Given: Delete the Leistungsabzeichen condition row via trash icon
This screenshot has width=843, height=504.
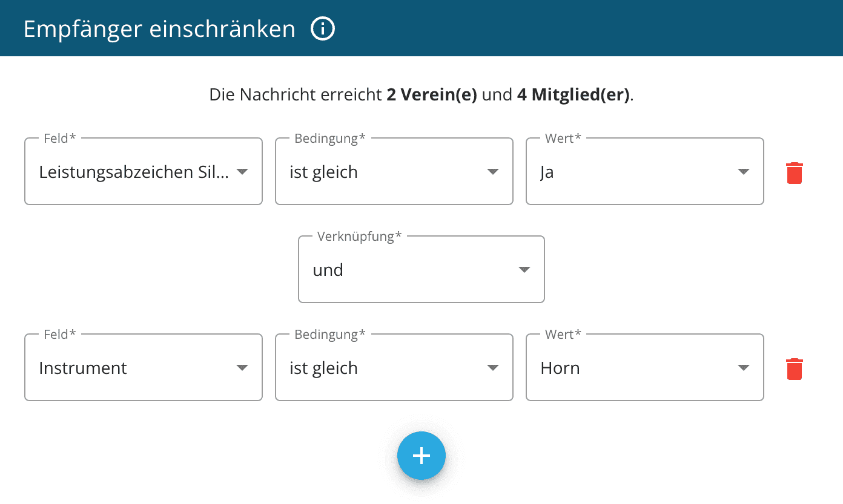Looking at the screenshot, I should [x=794, y=172].
